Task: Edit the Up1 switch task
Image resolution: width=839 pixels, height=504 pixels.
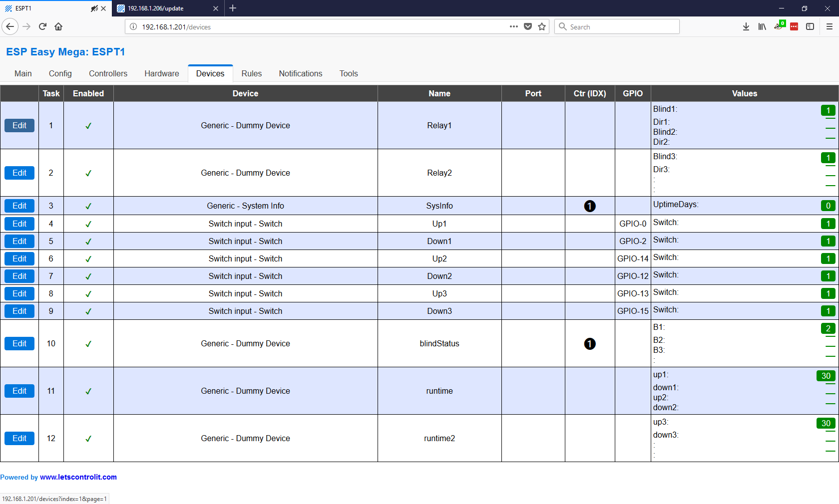Action: point(19,224)
